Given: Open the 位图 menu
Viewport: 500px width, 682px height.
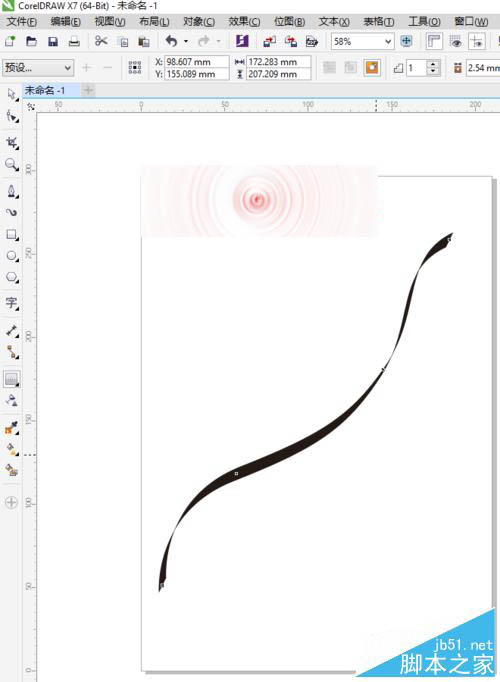Looking at the screenshot, I should (x=289, y=21).
